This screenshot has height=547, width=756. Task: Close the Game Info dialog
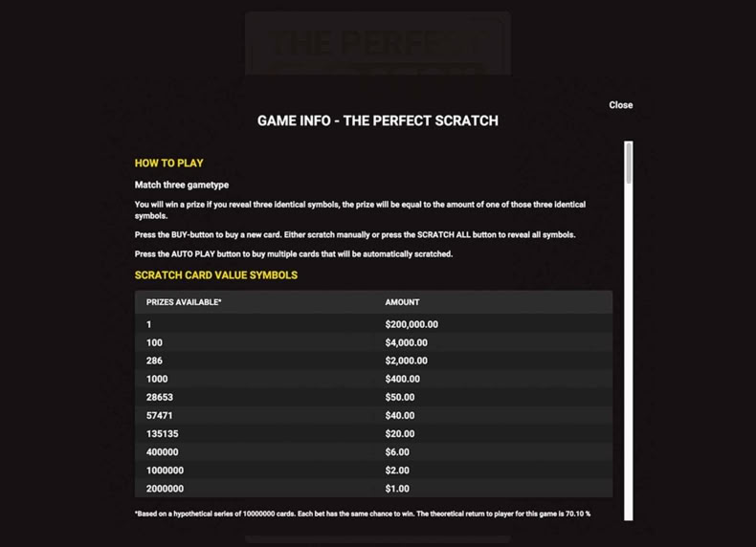620,105
